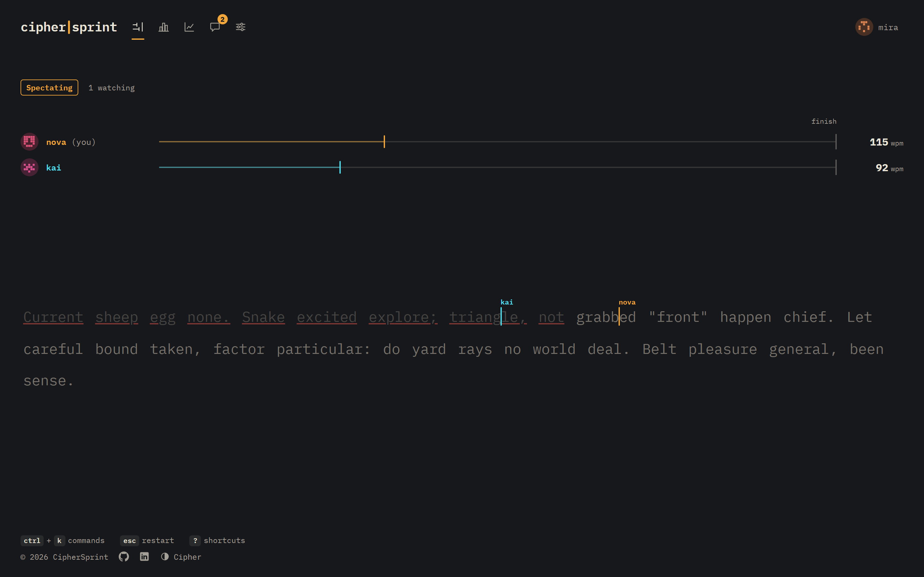The image size is (924, 577).
Task: Open the stats line graph icon
Action: pyautogui.click(x=189, y=27)
